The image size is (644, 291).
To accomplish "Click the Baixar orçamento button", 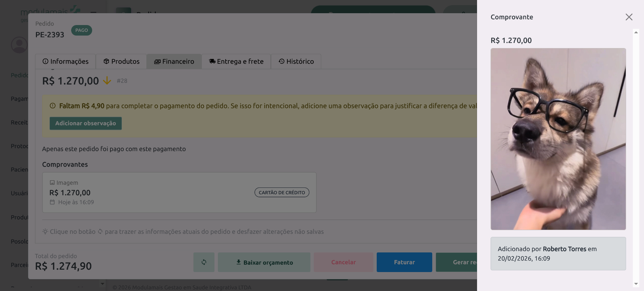I will [x=264, y=262].
